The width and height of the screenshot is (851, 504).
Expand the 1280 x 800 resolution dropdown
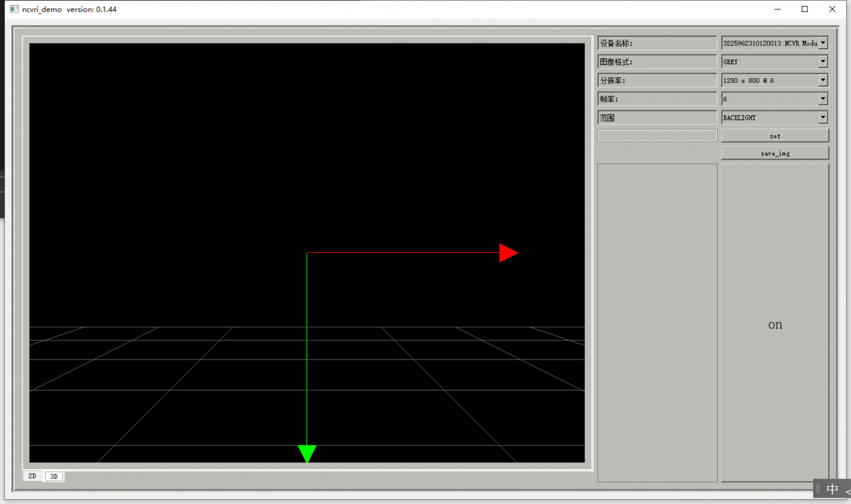(x=774, y=80)
